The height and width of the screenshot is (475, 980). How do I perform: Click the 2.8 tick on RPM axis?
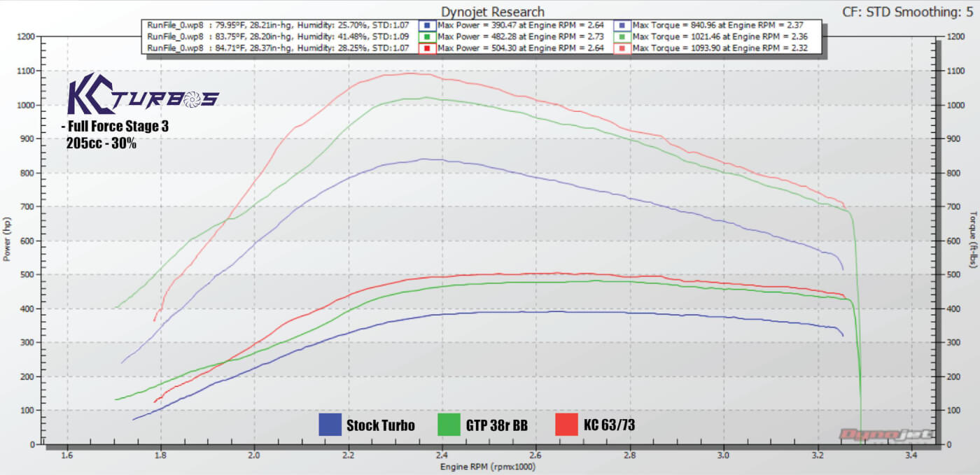click(x=630, y=455)
